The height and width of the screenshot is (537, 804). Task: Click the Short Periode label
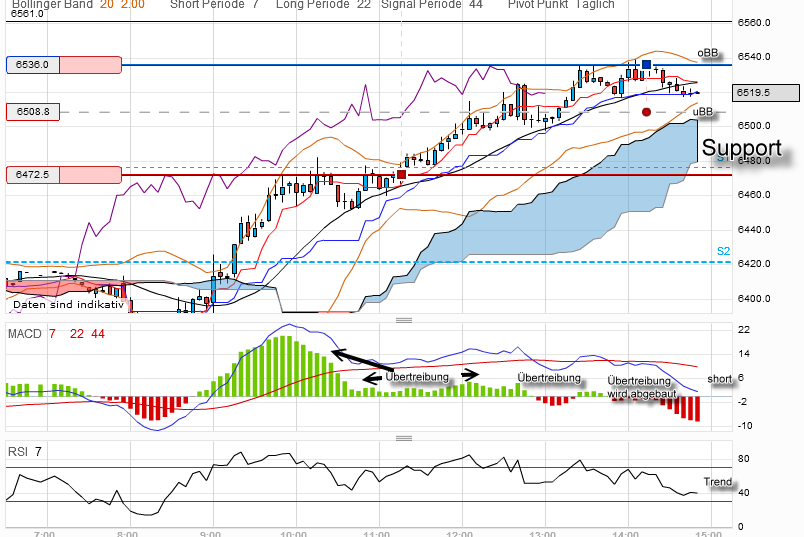pos(207,4)
